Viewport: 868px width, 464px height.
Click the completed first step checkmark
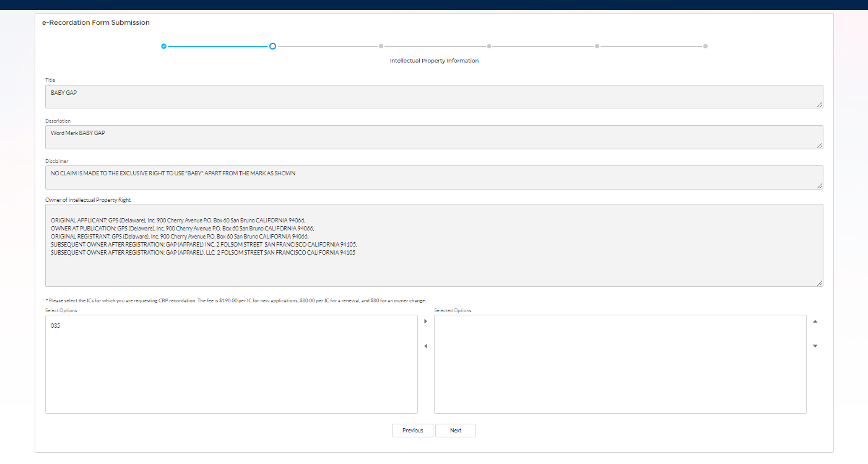(x=163, y=46)
